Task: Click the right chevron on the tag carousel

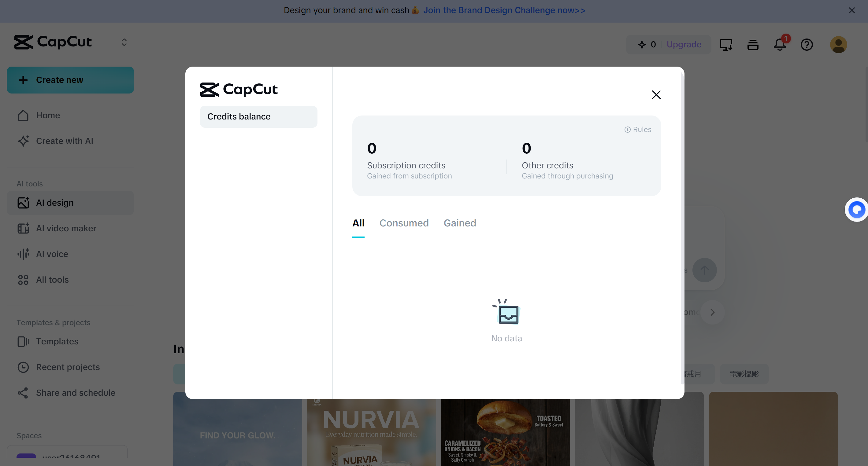Action: click(x=712, y=312)
